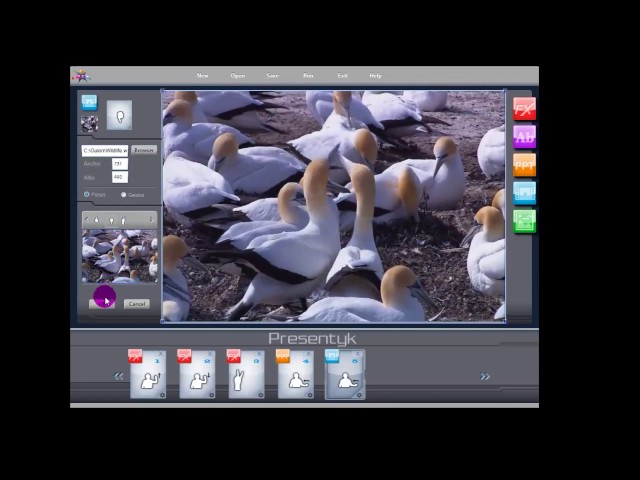Click the birds preview image in left panel
The height and width of the screenshot is (480, 640).
[x=120, y=256]
